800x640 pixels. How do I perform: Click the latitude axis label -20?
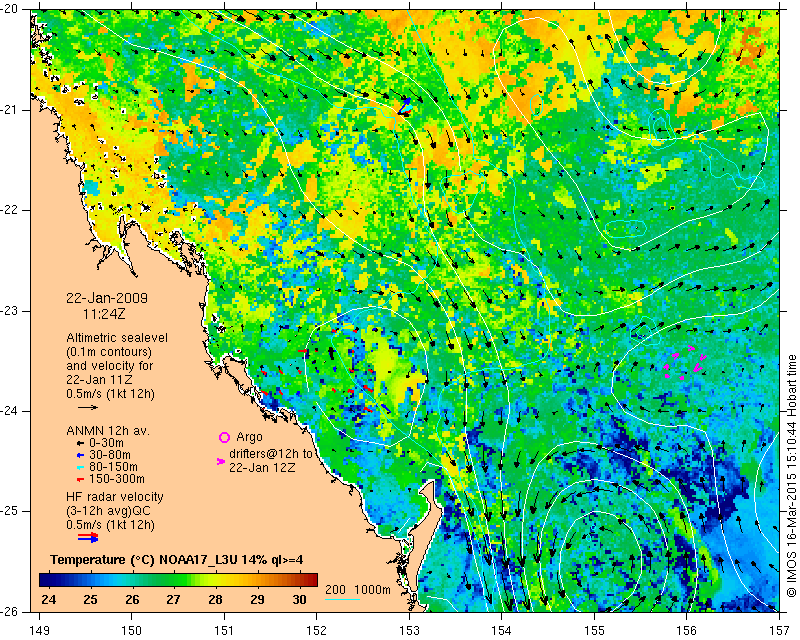point(10,10)
